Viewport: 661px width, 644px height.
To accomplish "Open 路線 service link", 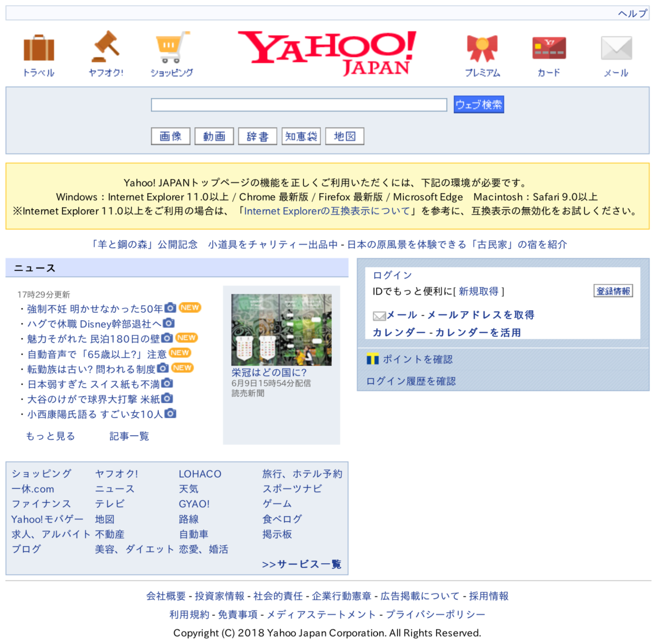I will pyautogui.click(x=188, y=519).
